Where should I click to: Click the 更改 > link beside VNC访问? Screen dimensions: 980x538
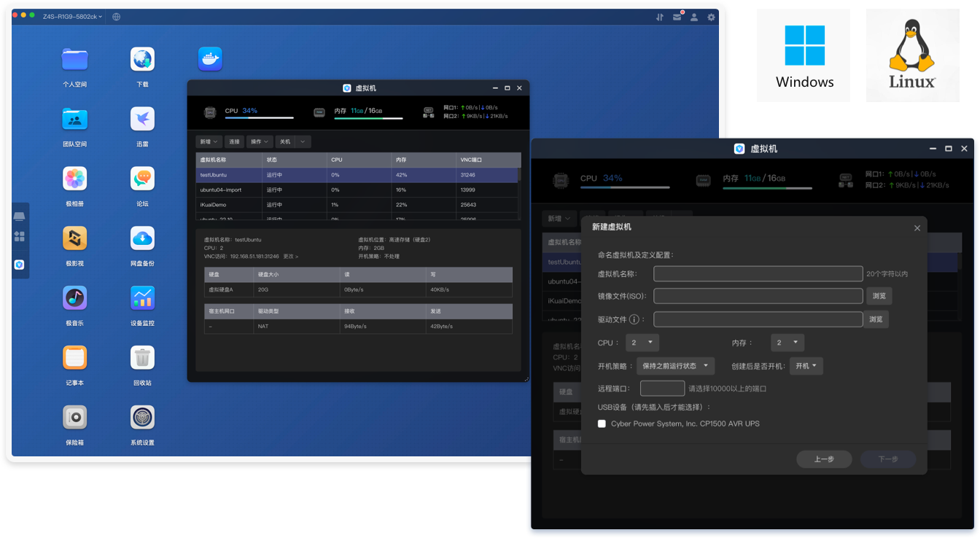click(x=291, y=257)
